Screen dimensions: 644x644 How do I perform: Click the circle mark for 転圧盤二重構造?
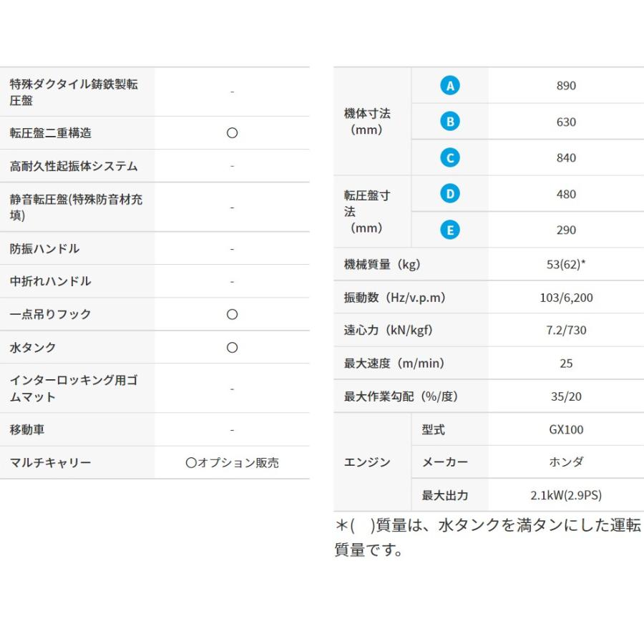coord(232,133)
